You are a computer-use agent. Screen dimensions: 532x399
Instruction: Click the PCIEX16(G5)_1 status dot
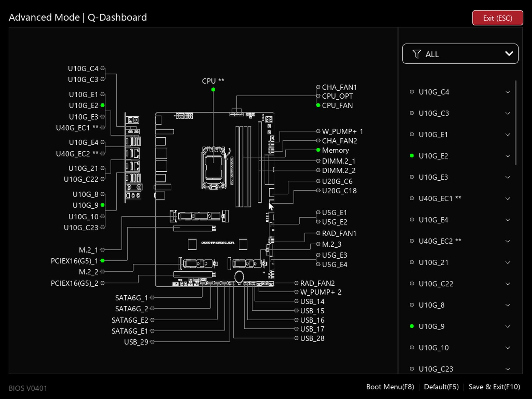tap(103, 260)
